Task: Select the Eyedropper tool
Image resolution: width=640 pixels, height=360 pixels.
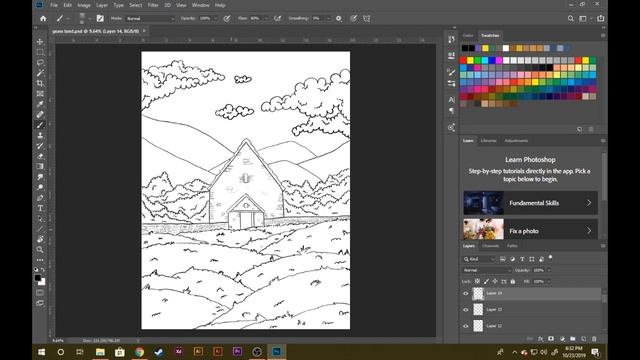Action: (40, 104)
